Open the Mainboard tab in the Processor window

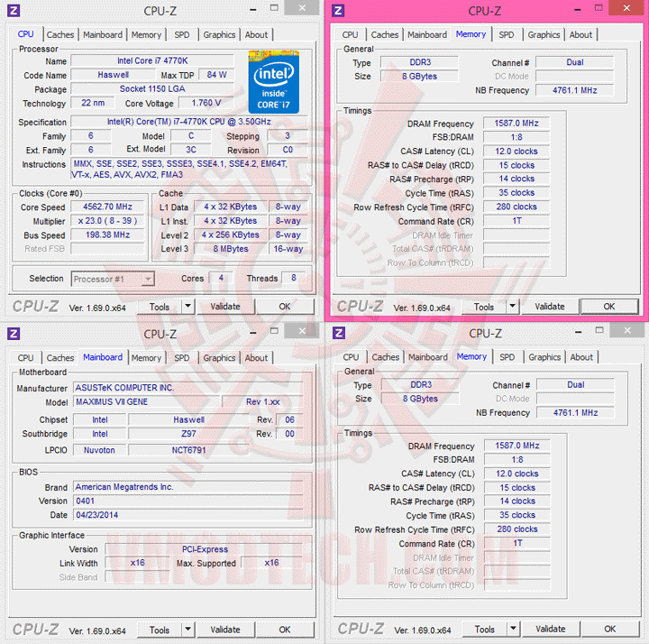click(x=103, y=35)
